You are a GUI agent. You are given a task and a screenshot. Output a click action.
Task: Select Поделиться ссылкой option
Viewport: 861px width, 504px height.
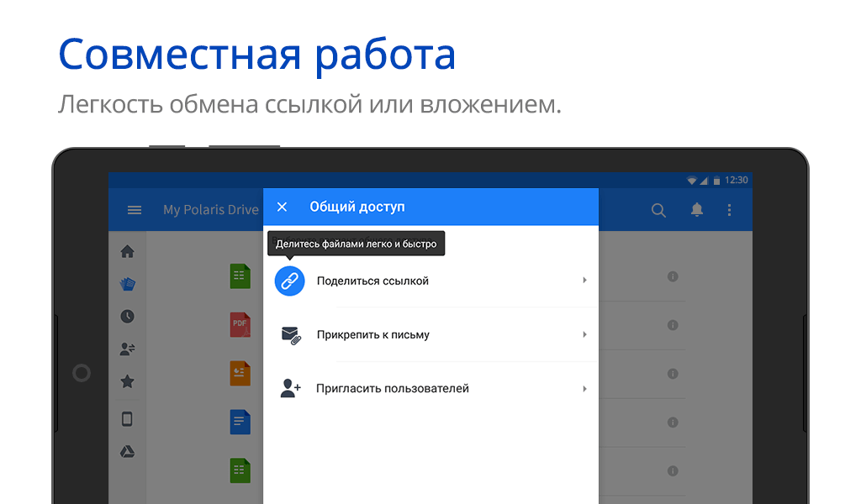[x=430, y=281]
